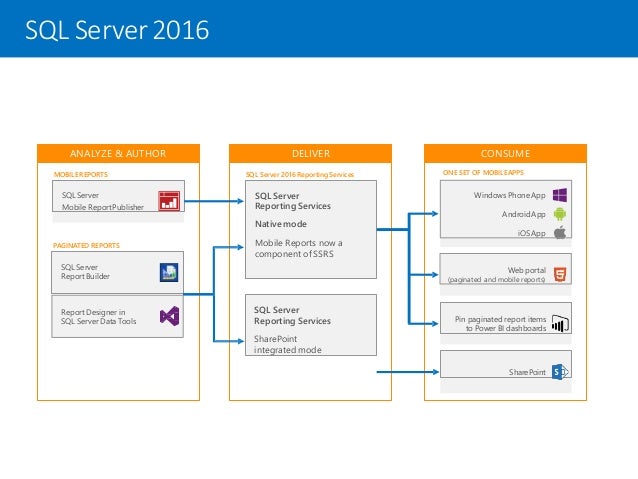Screen dimensions: 638x479
Task: Click the "Android App" label
Action: pyautogui.click(x=524, y=214)
